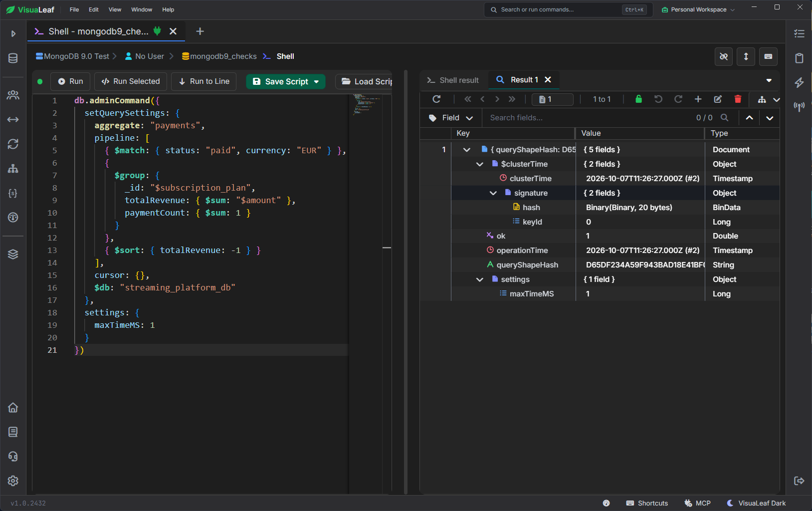Click the refresh results icon
Image resolution: width=812 pixels, height=511 pixels.
436,99
